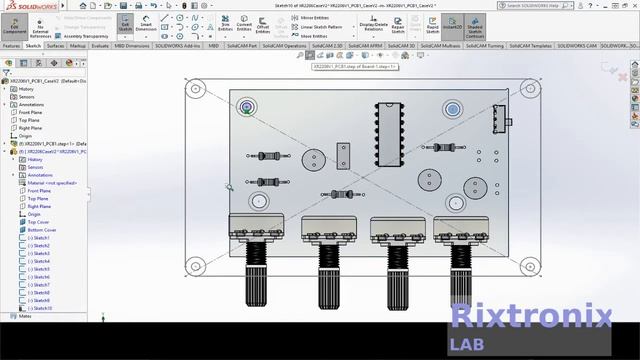Screen dimensions: 640x360
Task: Click Linear Sketch Pattern command
Action: pos(317,27)
